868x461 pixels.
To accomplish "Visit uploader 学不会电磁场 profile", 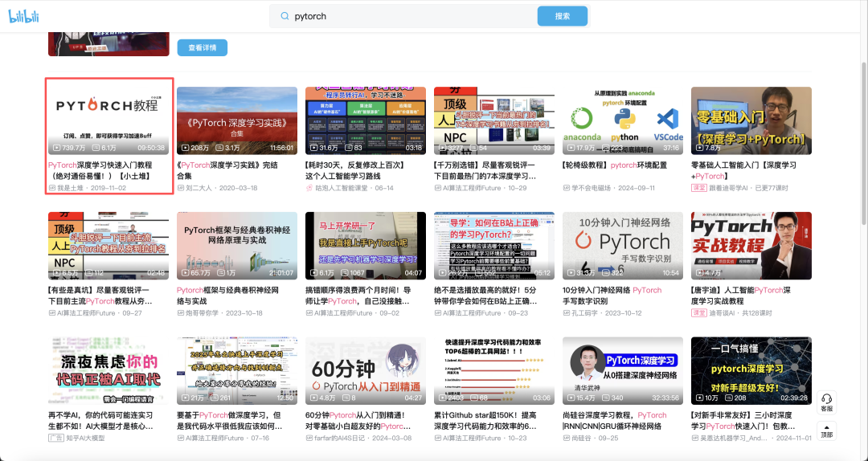I will pos(591,188).
